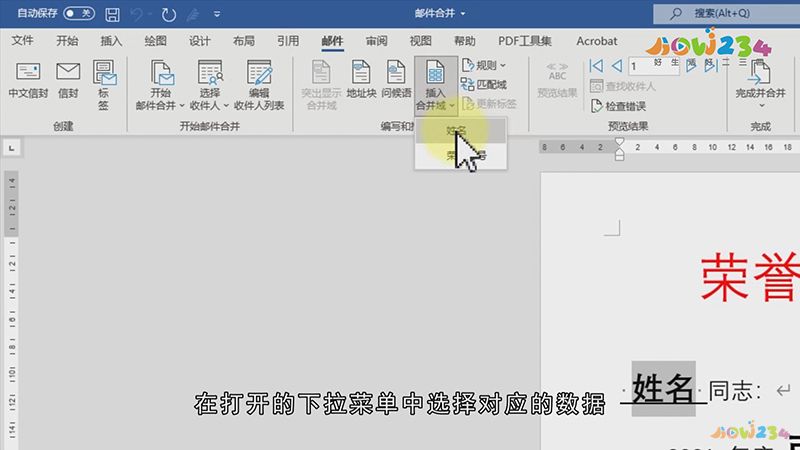Click the search box (Alt+Q)
Viewport: 800px width, 450px height.
click(727, 14)
